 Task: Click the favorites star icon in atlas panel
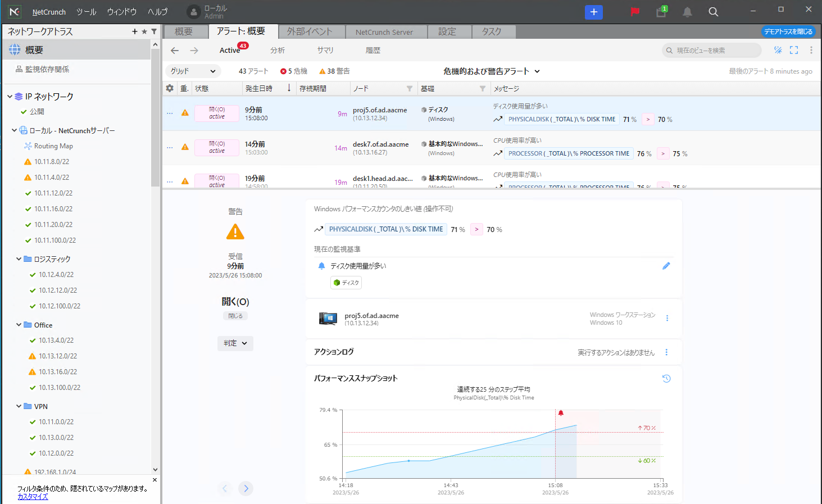pos(144,31)
